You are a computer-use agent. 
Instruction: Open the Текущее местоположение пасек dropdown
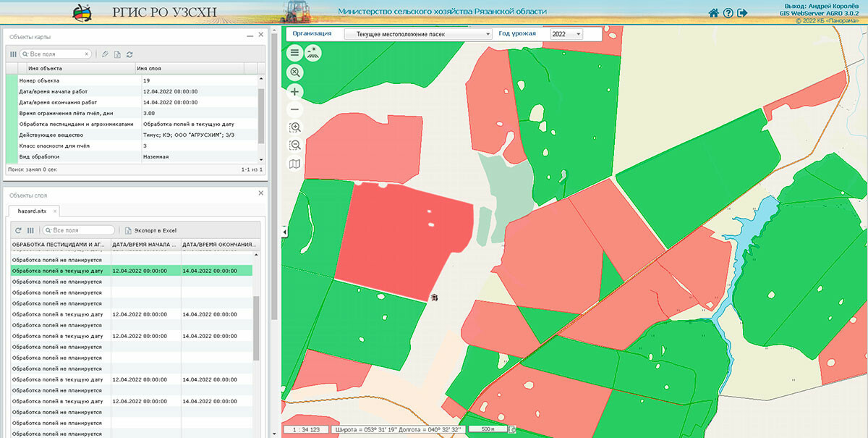pyautogui.click(x=417, y=34)
